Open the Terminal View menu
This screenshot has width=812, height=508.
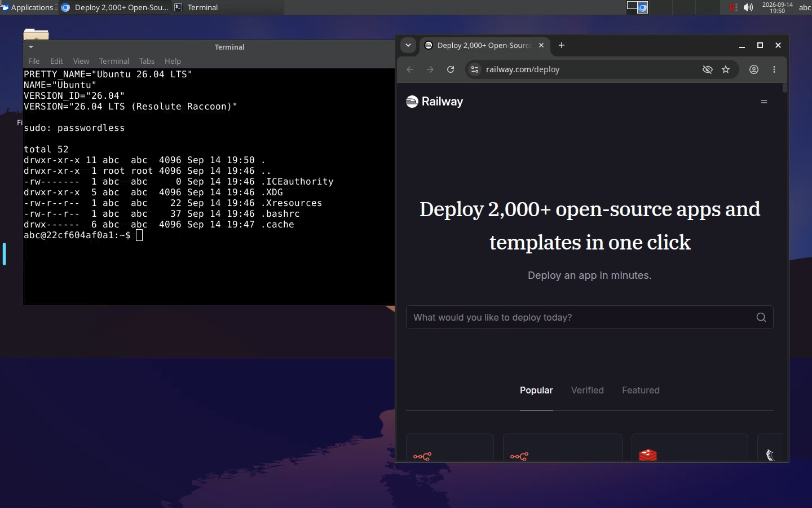click(81, 61)
